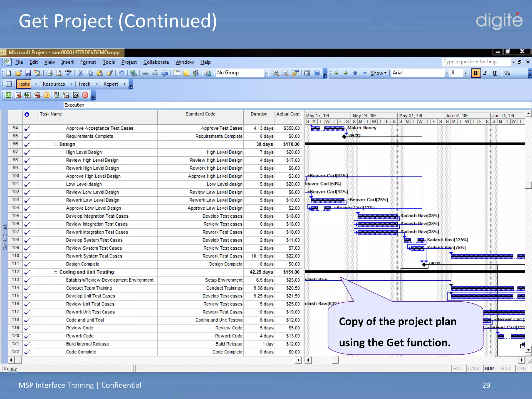This screenshot has height=399, width=532.
Task: Select row 118 Code and Unit Test
Action: coord(15,320)
